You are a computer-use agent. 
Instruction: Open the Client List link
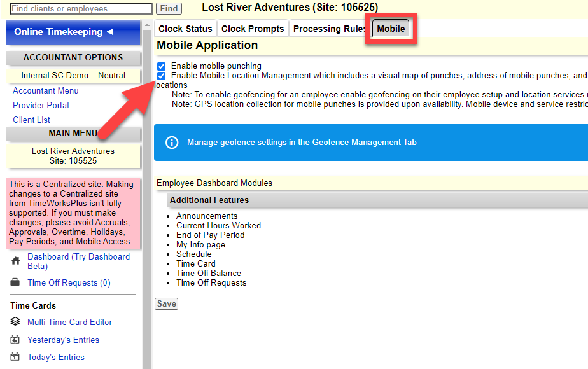32,120
